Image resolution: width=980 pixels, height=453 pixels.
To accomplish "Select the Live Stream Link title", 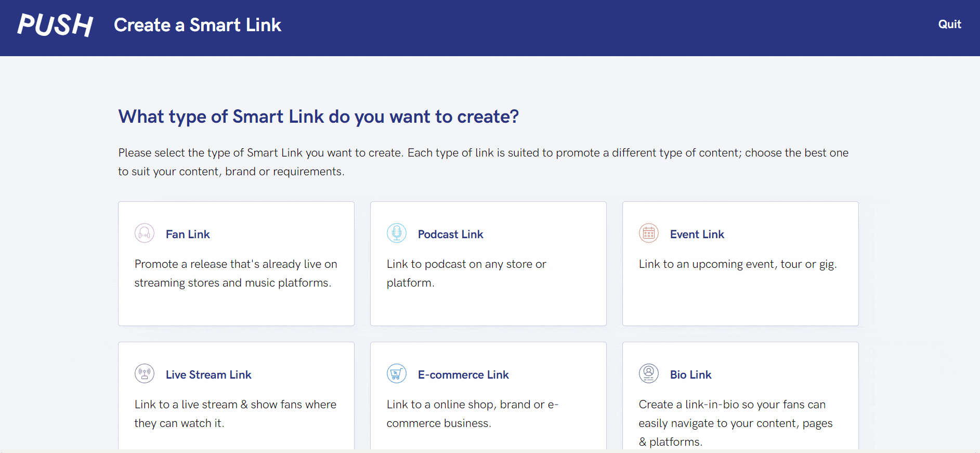I will [x=208, y=375].
